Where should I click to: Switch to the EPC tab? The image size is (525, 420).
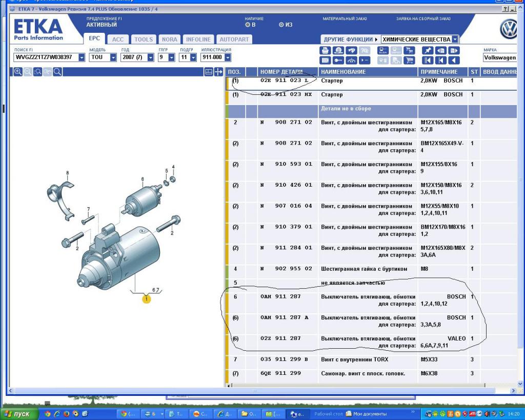click(x=94, y=38)
